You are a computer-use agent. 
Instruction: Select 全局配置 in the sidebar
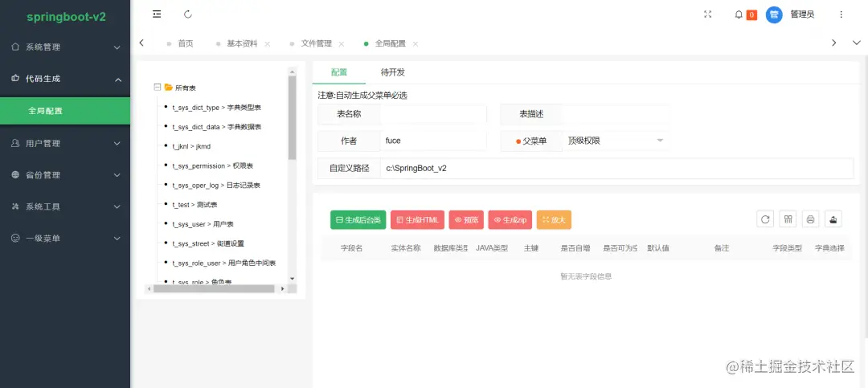(65, 111)
